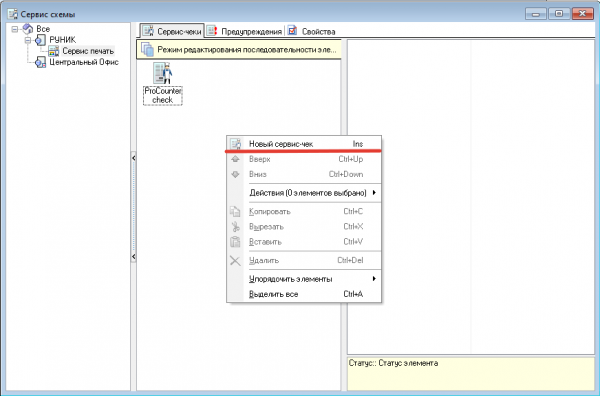The image size is (600, 396).
Task: Click the Режим редактирования последовательности banner
Action: point(239,50)
